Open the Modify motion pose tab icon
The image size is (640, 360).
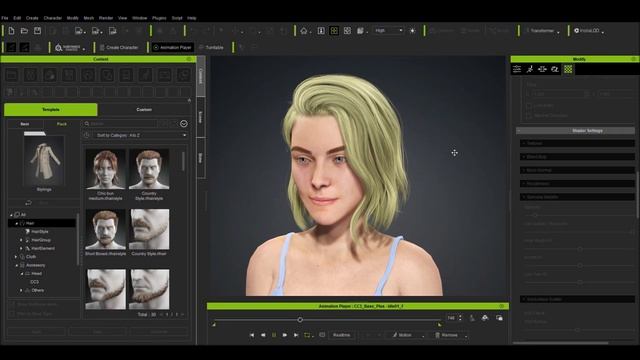point(529,69)
